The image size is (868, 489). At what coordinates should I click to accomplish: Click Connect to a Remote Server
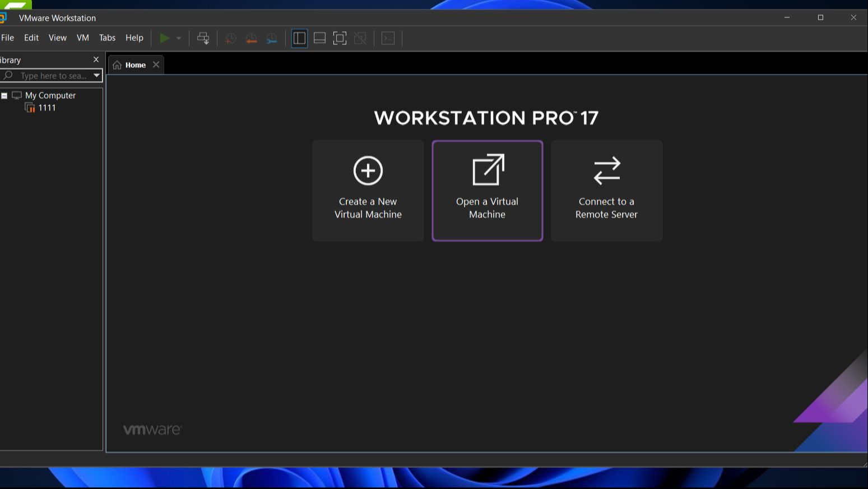click(x=606, y=191)
